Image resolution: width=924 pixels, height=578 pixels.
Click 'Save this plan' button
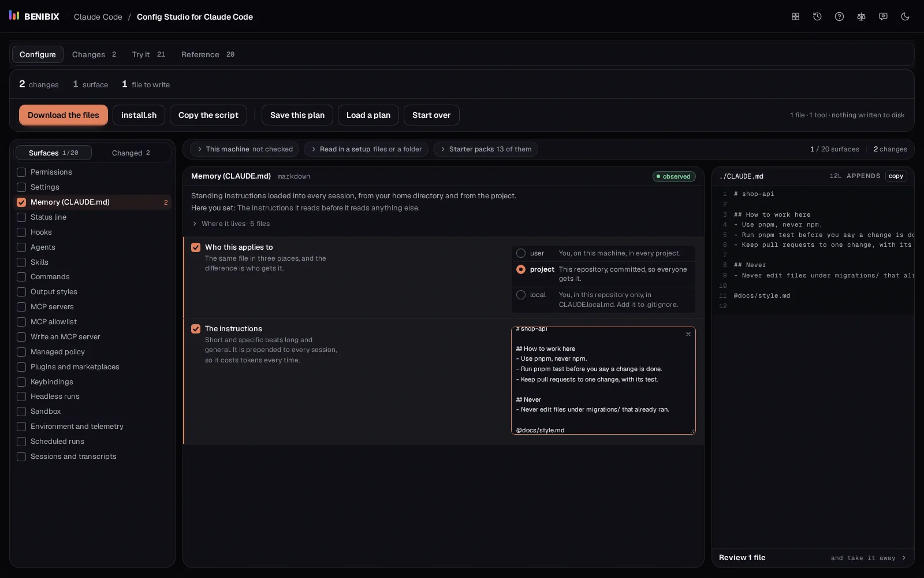(297, 115)
